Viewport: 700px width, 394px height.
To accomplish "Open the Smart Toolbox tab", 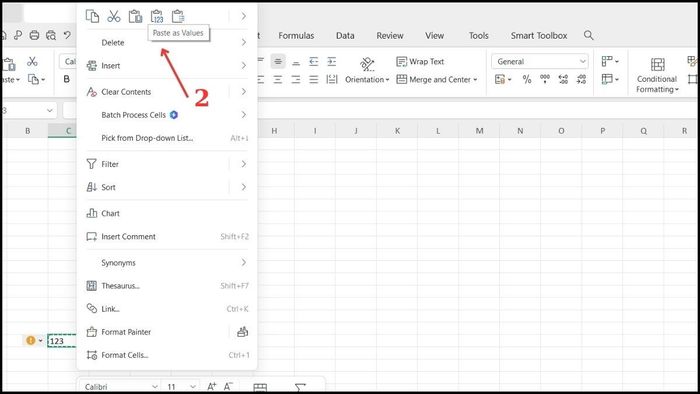I will tap(539, 36).
